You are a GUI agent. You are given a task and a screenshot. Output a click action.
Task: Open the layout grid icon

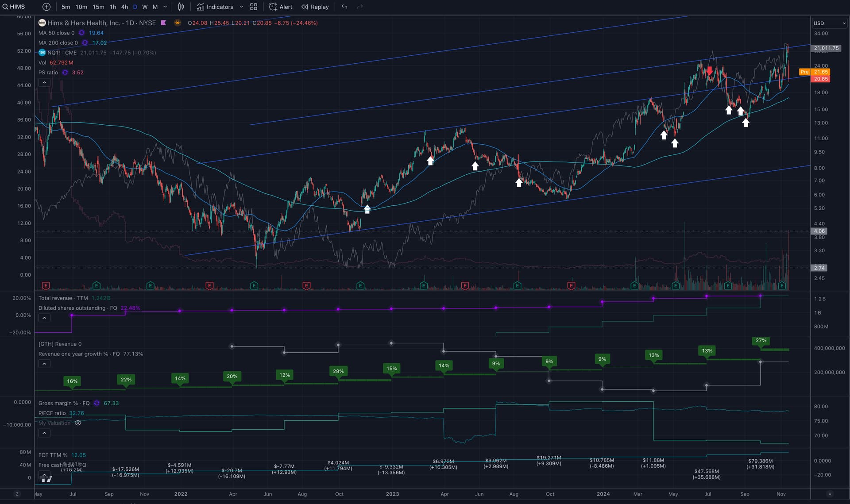(x=254, y=7)
